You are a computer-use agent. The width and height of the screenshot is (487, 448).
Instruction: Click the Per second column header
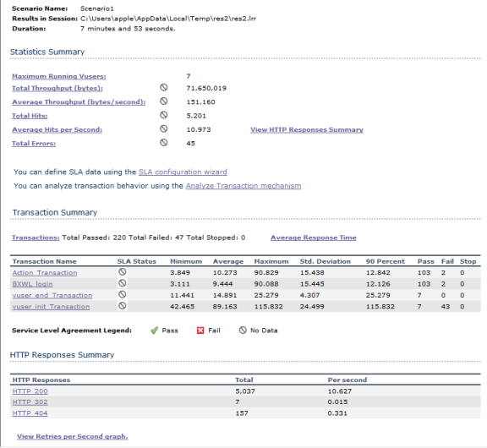tap(347, 380)
